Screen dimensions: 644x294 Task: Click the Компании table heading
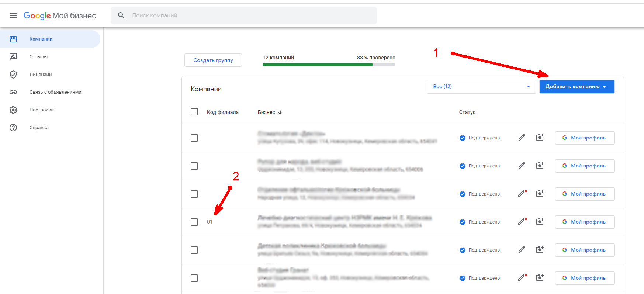(x=206, y=89)
